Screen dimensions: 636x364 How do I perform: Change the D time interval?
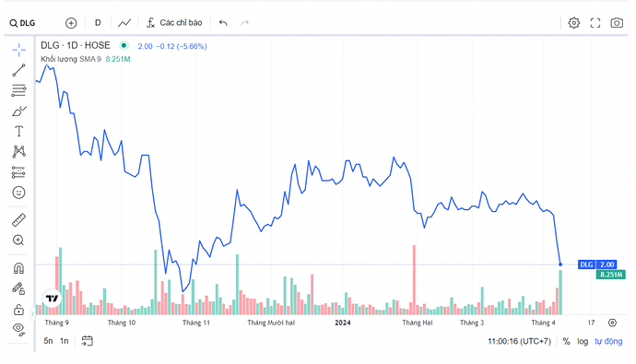pos(98,23)
